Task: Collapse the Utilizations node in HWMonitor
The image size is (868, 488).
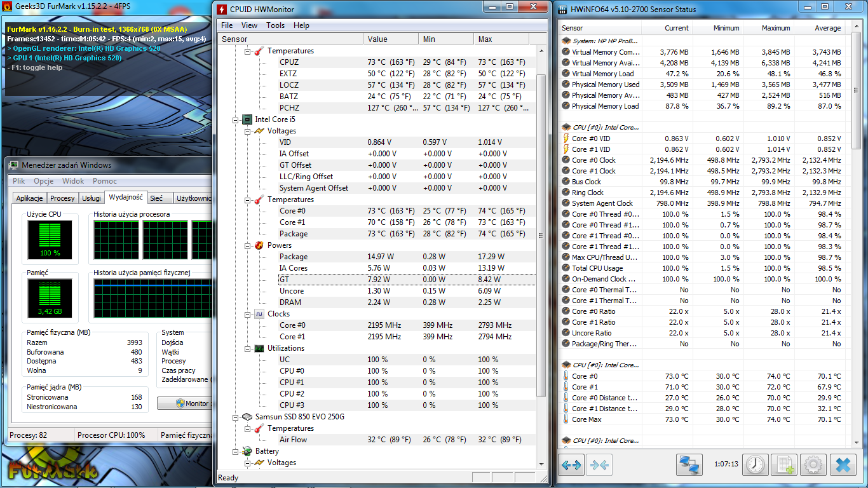Action: [x=248, y=348]
